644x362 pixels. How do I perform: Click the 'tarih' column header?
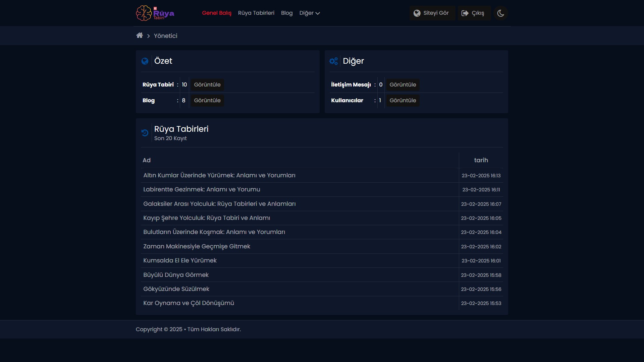pyautogui.click(x=481, y=160)
